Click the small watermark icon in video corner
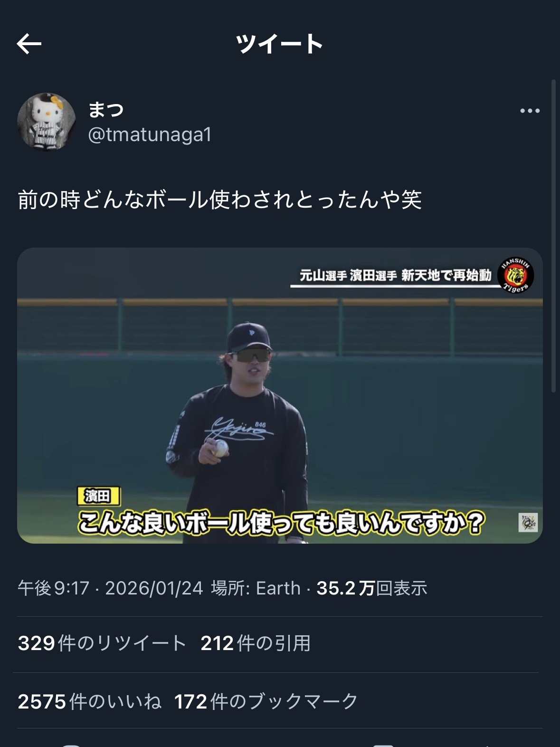This screenshot has width=560, height=747. click(528, 522)
